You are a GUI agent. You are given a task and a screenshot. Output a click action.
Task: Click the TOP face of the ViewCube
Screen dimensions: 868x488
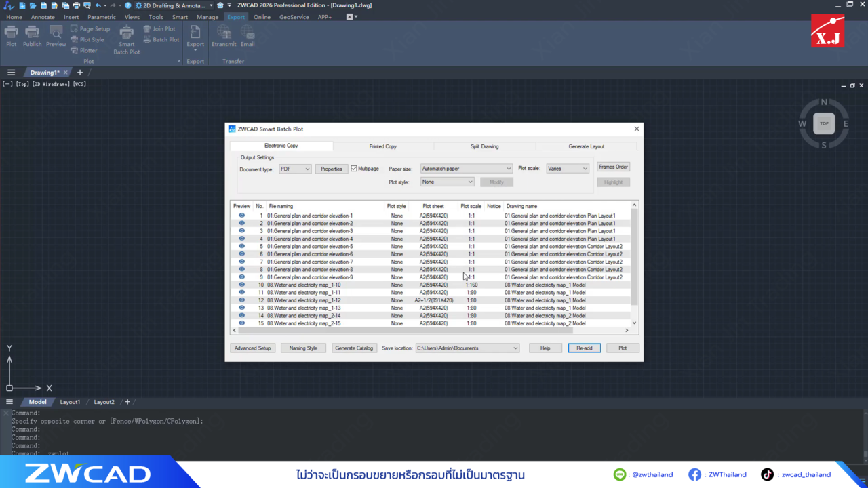coord(824,123)
